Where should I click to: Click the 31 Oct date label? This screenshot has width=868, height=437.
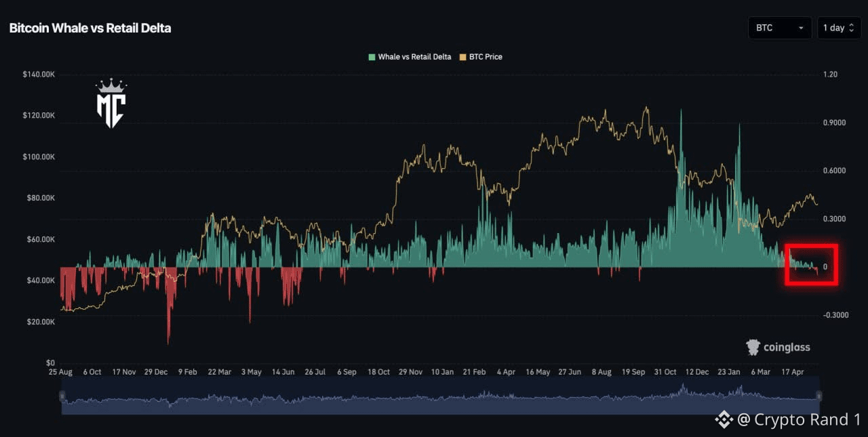[x=665, y=372]
